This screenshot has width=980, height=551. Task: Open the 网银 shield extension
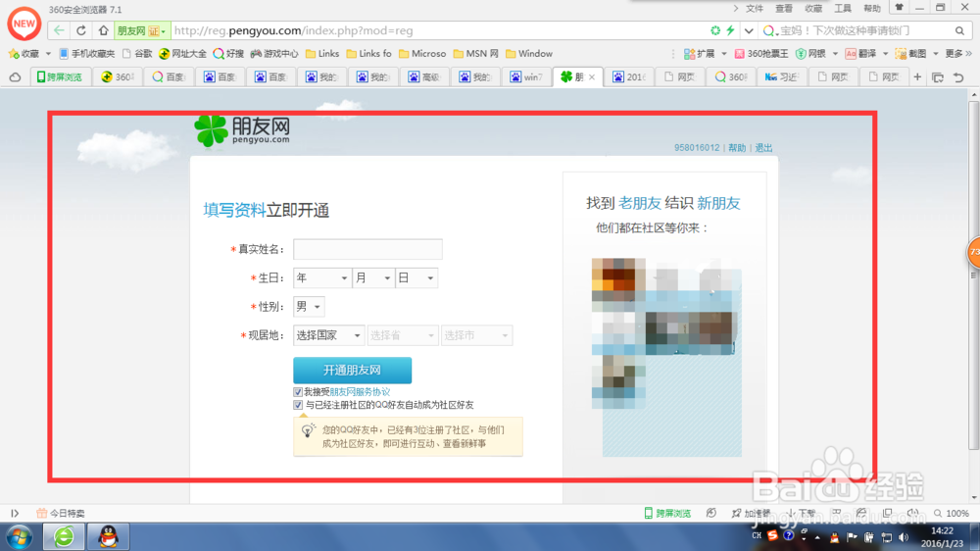pyautogui.click(x=810, y=54)
